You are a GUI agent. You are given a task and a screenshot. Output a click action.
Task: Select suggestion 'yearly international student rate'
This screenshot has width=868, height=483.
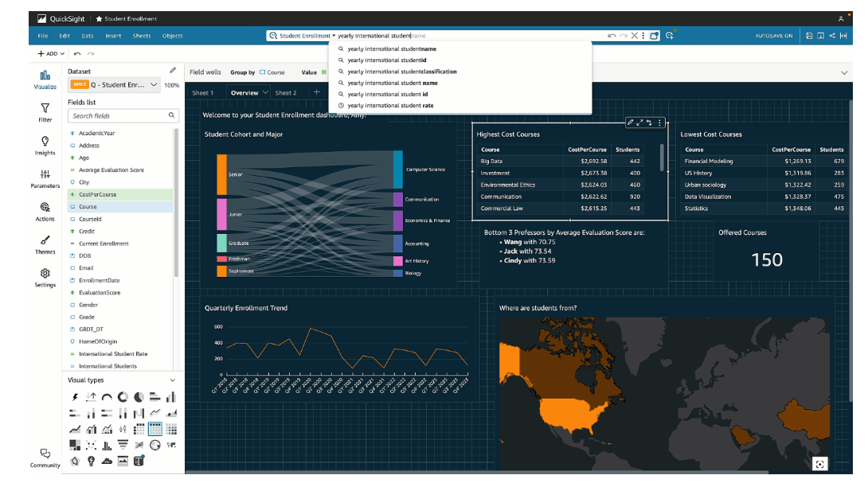[x=390, y=105]
